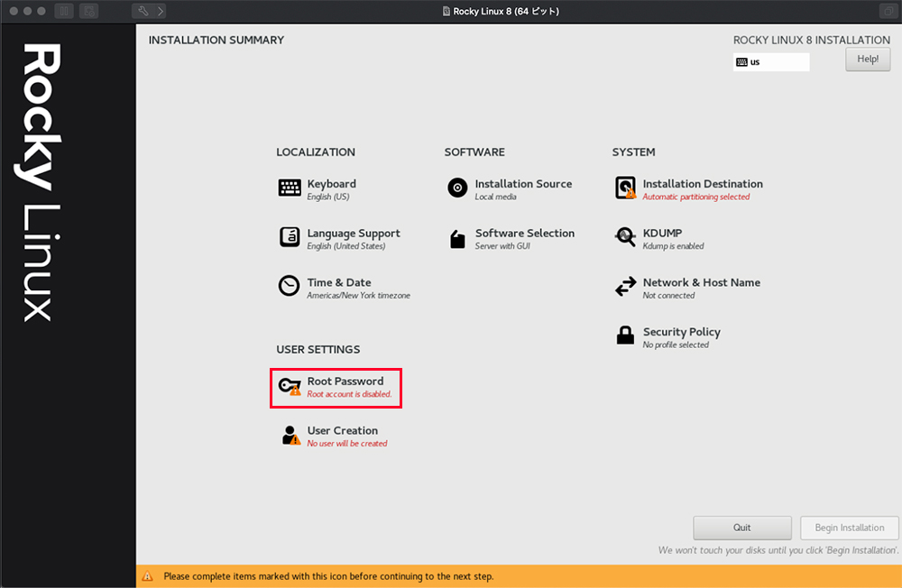Viewport: 902px width, 588px height.
Task: Click 'Server with GUI' text
Action: (x=502, y=245)
